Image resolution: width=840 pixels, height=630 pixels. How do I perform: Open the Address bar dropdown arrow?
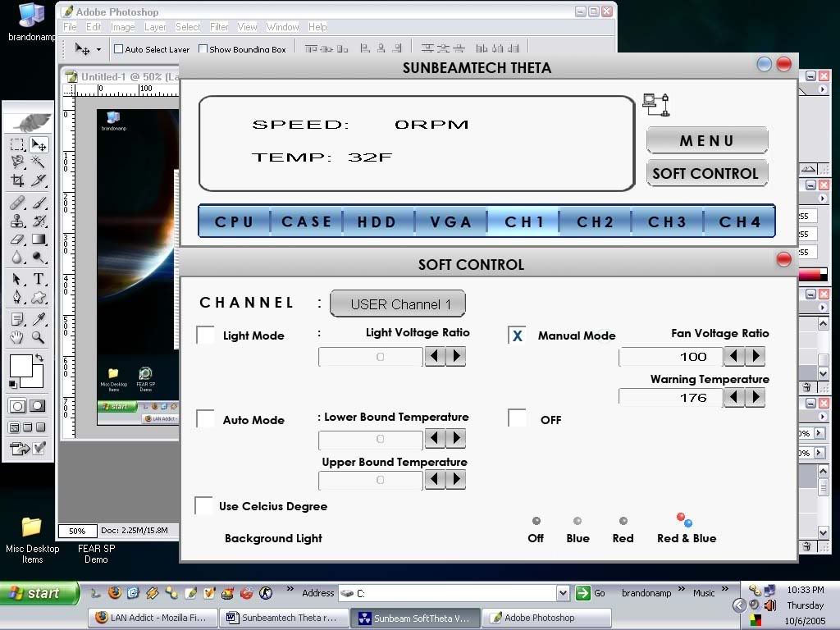click(563, 593)
